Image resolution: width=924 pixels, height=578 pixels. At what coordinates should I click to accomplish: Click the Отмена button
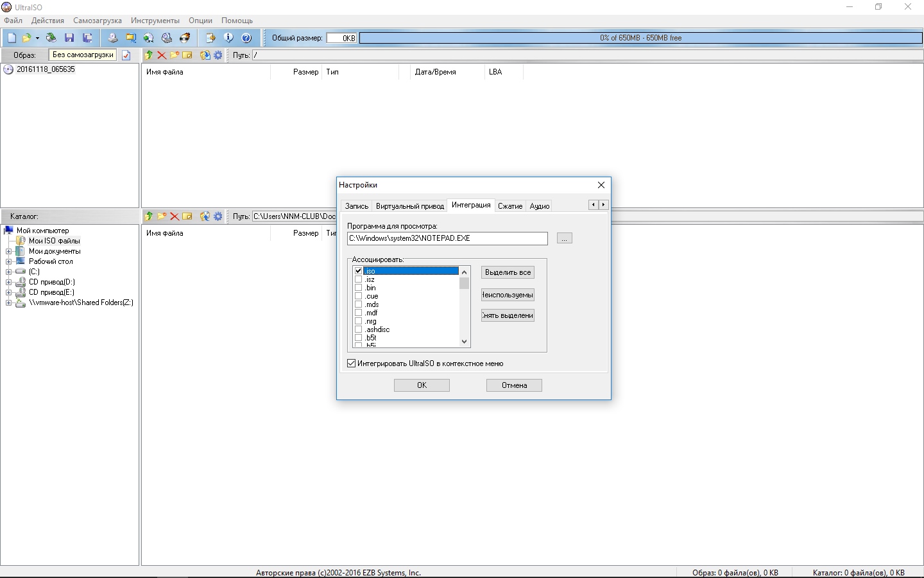click(514, 385)
